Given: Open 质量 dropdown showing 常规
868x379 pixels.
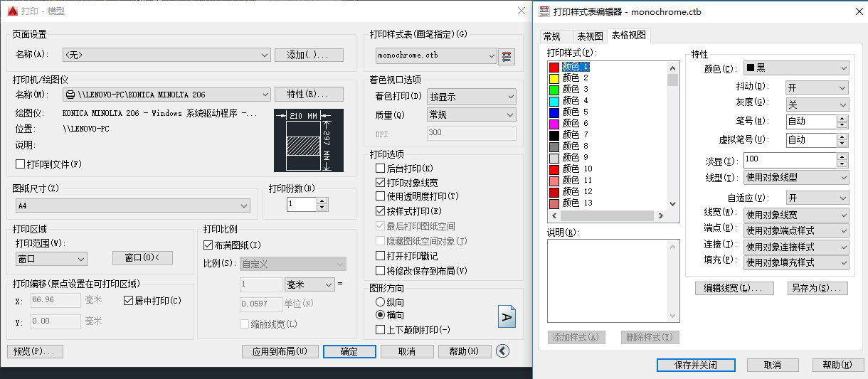Looking at the screenshot, I should [x=472, y=114].
